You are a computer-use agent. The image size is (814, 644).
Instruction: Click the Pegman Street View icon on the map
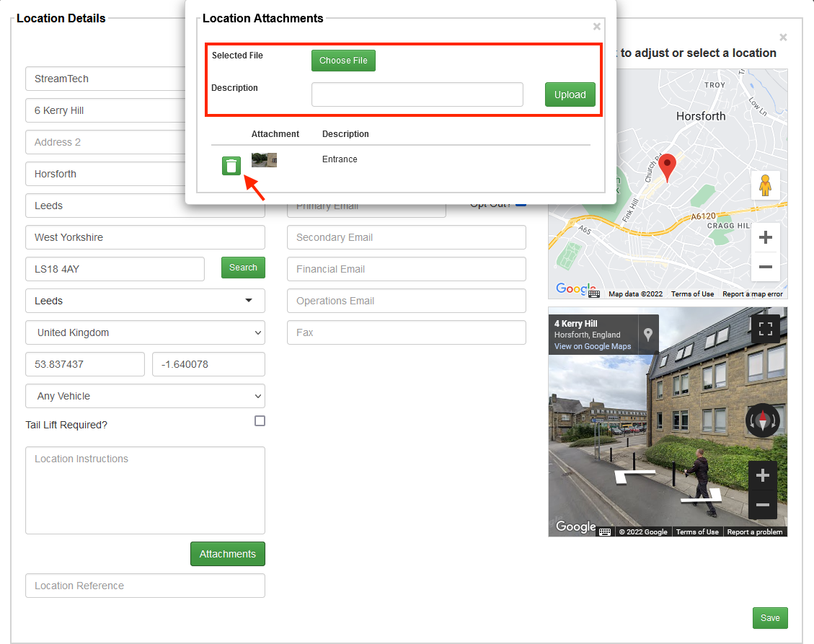pos(765,185)
